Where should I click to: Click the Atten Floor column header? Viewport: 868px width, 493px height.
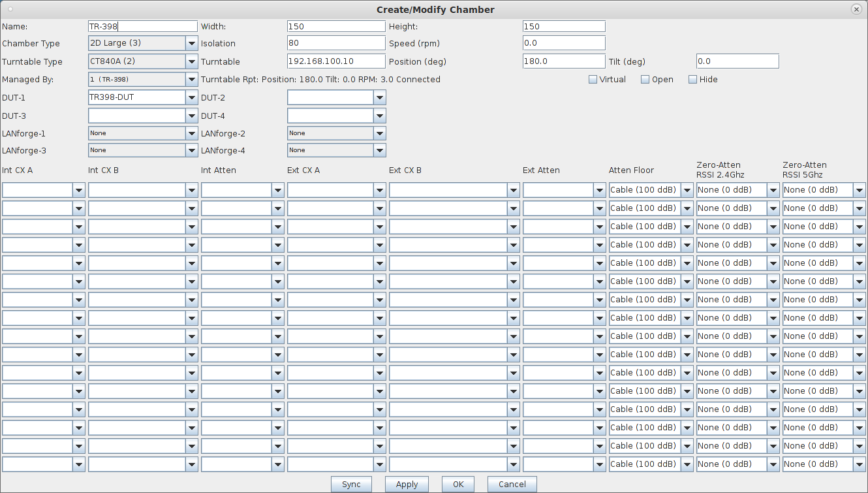631,170
